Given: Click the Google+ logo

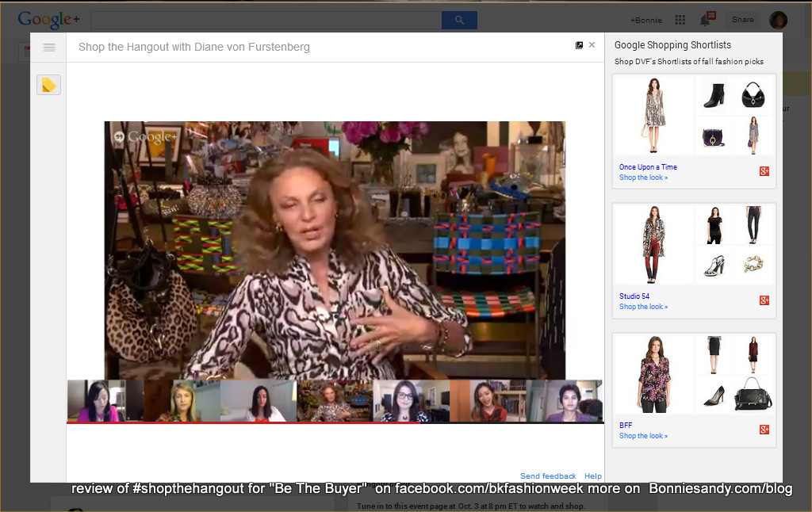Looking at the screenshot, I should point(48,20).
